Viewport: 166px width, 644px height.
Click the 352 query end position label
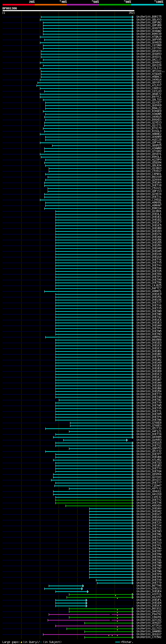coord(131,13)
